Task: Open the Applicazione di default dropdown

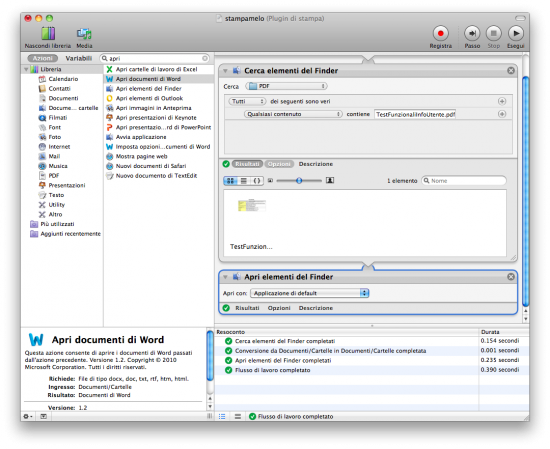Action: point(310,293)
